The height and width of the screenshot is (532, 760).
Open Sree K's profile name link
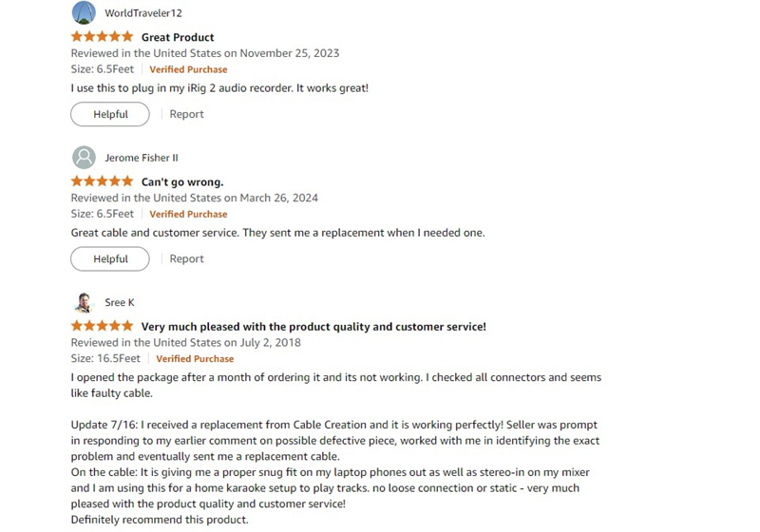[120, 302]
